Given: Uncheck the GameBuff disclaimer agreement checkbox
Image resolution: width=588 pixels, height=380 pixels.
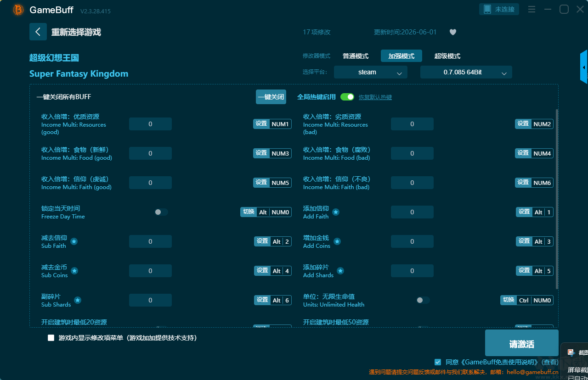Looking at the screenshot, I should tap(438, 362).
